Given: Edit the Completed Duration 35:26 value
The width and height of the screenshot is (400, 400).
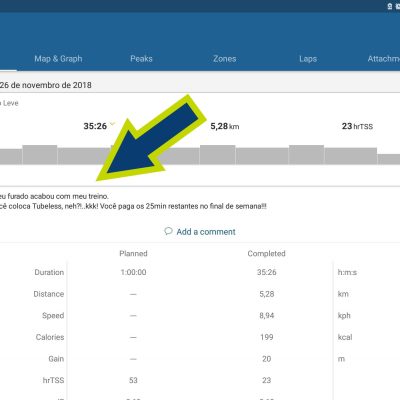Looking at the screenshot, I should (x=267, y=272).
